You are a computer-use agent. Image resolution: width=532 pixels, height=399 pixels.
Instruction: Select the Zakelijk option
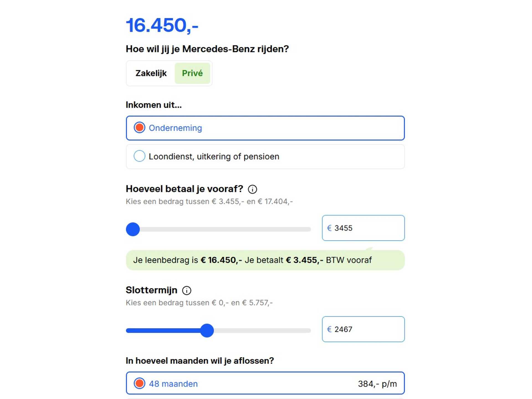click(151, 73)
